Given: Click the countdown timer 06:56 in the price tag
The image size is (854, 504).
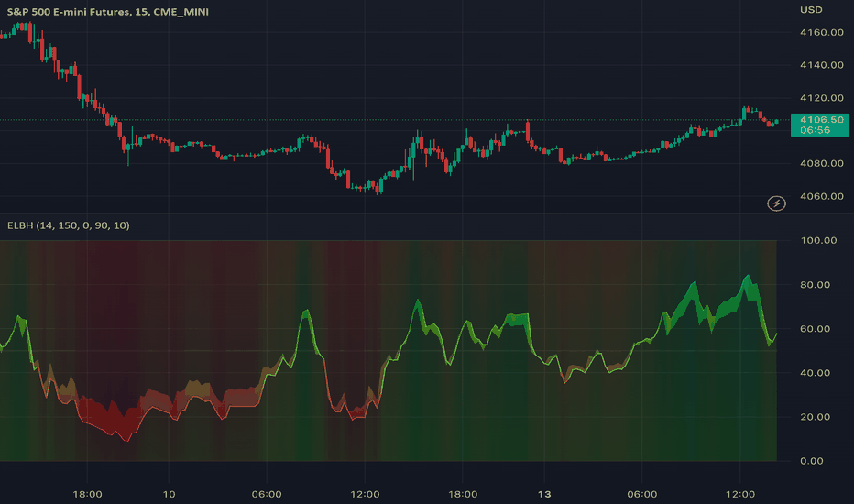Looking at the screenshot, I should point(815,130).
